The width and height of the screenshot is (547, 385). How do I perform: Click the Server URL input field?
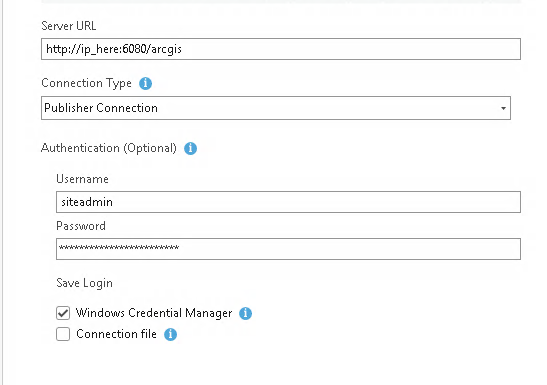pos(281,49)
